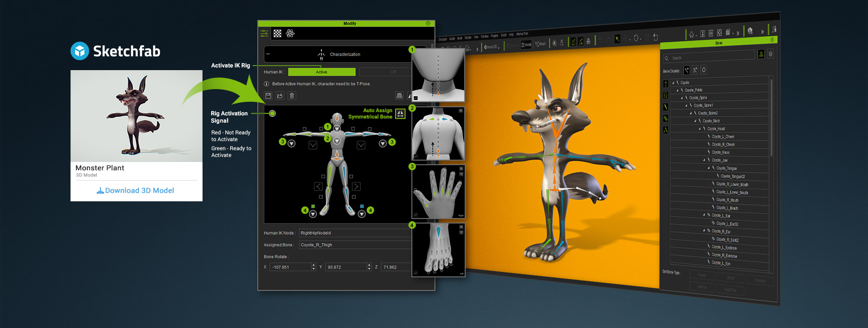
Task: Click the trash icon in Characterization section
Action: pos(292,95)
